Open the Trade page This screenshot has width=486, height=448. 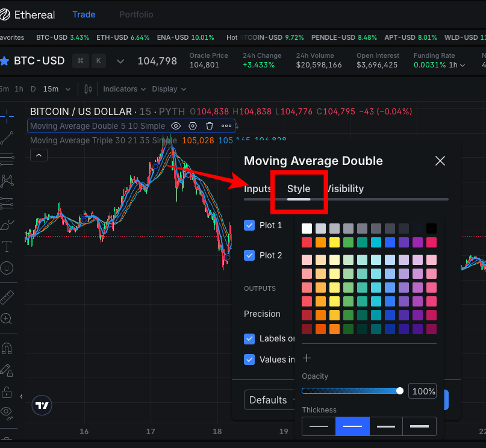84,14
